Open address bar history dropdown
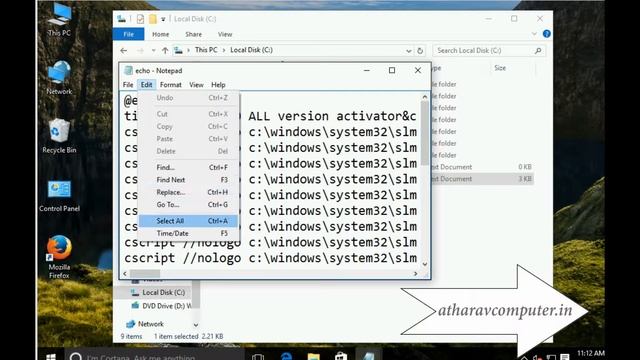This screenshot has width=640, height=360. click(x=409, y=51)
